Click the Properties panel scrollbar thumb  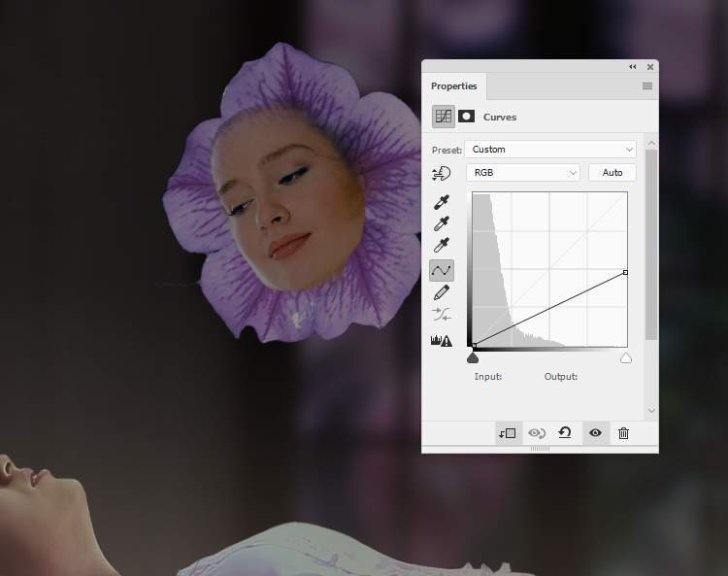651,245
